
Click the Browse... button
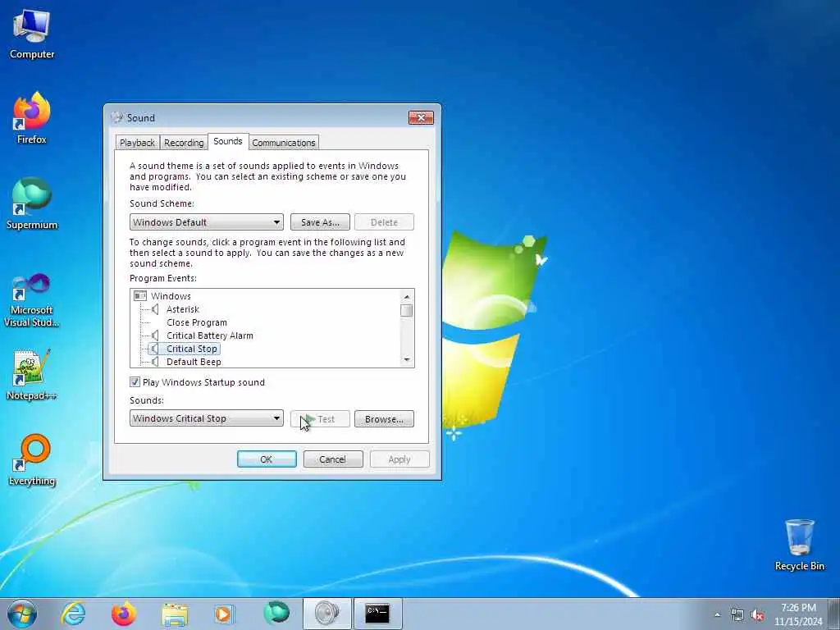pos(384,419)
